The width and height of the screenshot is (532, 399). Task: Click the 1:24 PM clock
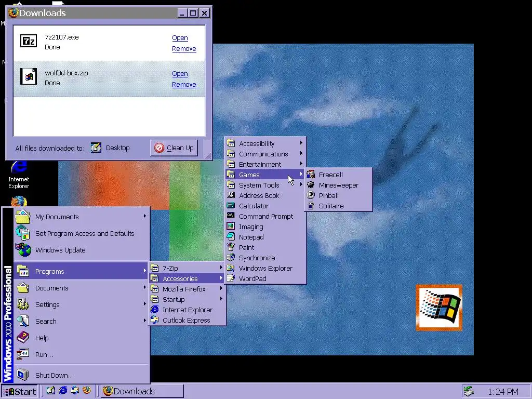pyautogui.click(x=503, y=392)
